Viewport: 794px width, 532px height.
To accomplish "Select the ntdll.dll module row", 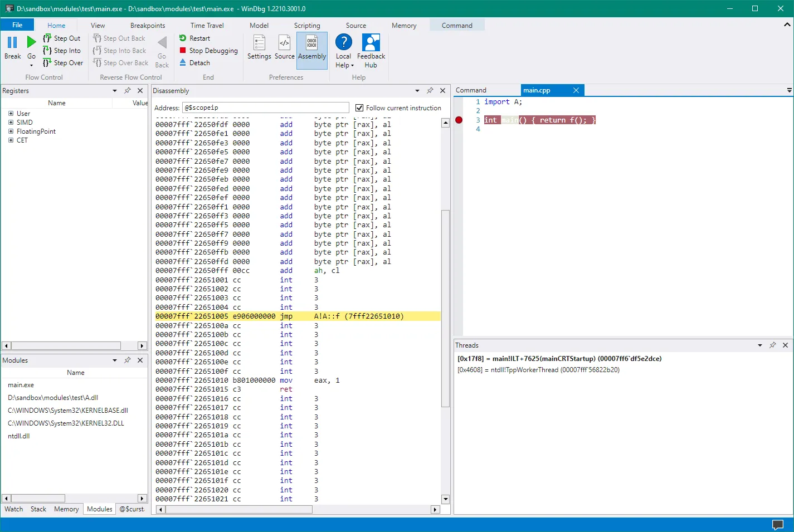I will tap(19, 436).
